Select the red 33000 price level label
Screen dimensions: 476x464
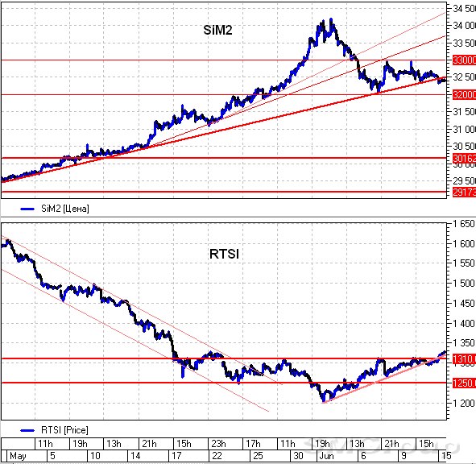[x=464, y=60]
